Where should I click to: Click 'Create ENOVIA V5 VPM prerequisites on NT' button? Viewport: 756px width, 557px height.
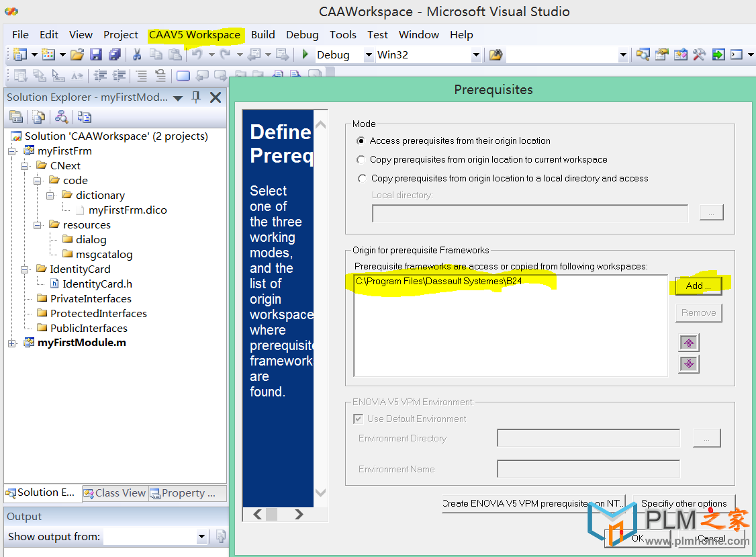tap(534, 503)
